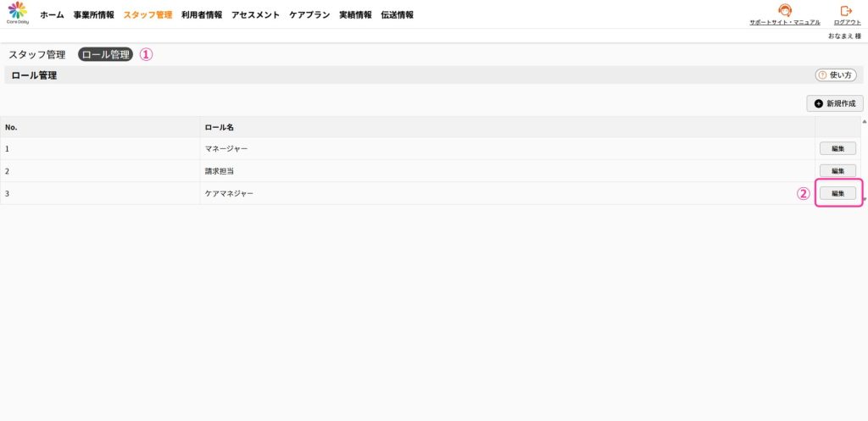Open 利用者情報 menu item
This screenshot has height=421, width=868.
click(202, 15)
